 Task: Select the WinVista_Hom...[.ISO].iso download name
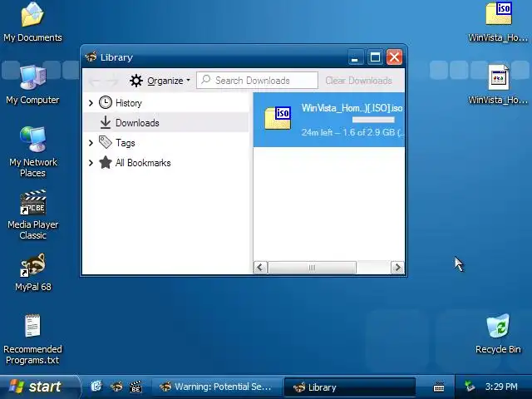pos(352,108)
